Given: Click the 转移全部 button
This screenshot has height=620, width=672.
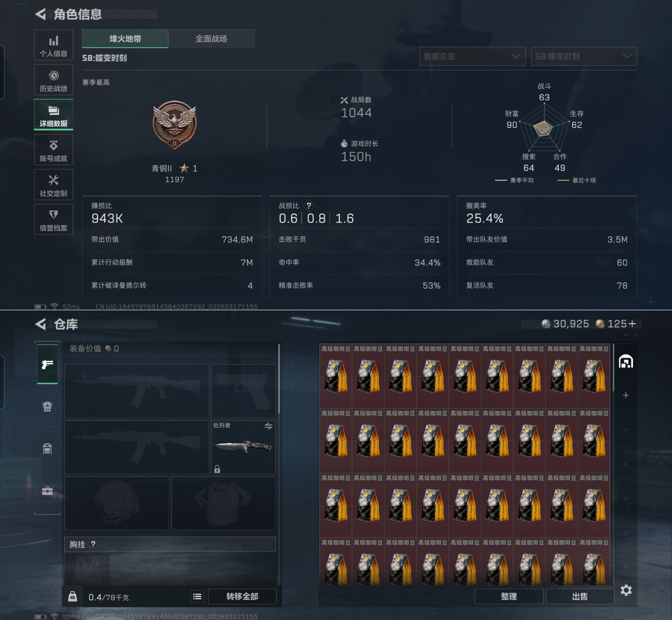Looking at the screenshot, I should 242,596.
